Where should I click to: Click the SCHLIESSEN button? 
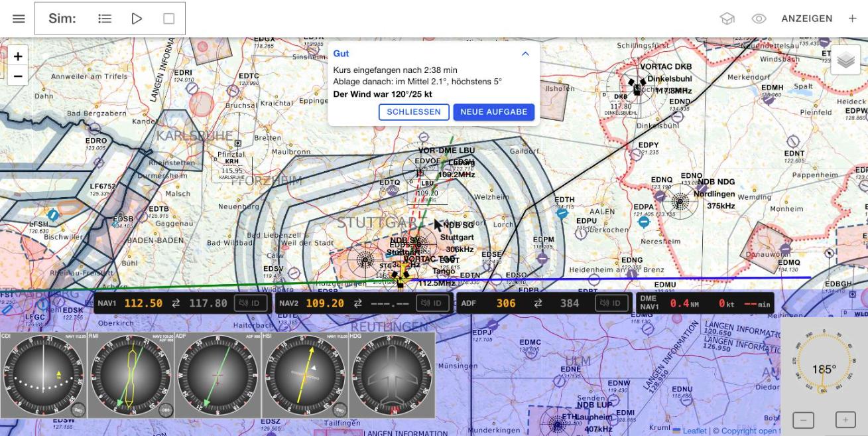tap(414, 112)
